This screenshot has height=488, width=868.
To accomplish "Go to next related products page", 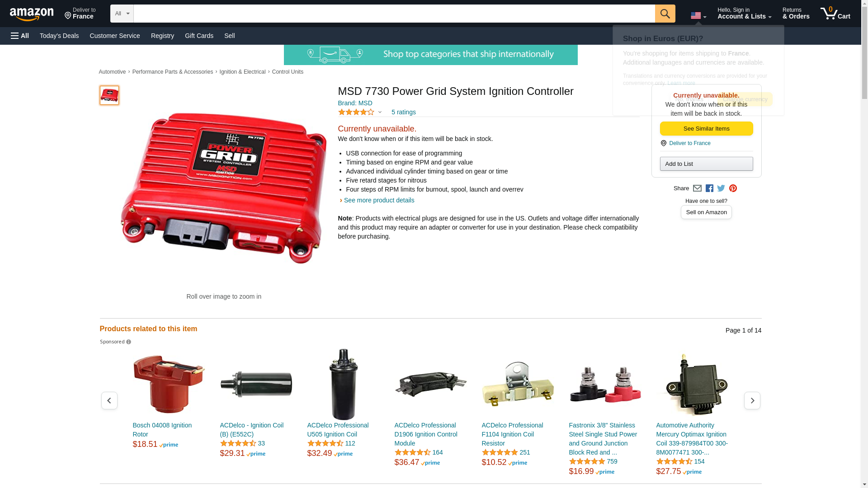I will click(752, 401).
